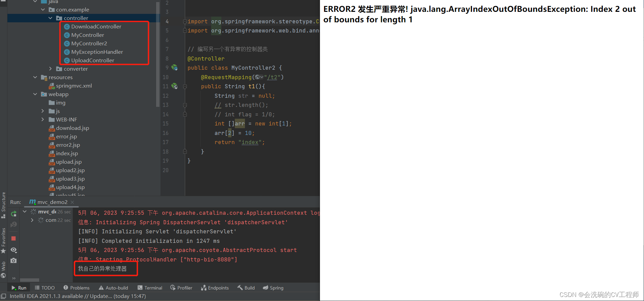Stop the running mvc_demo2 process
The width and height of the screenshot is (644, 301).
point(14,238)
